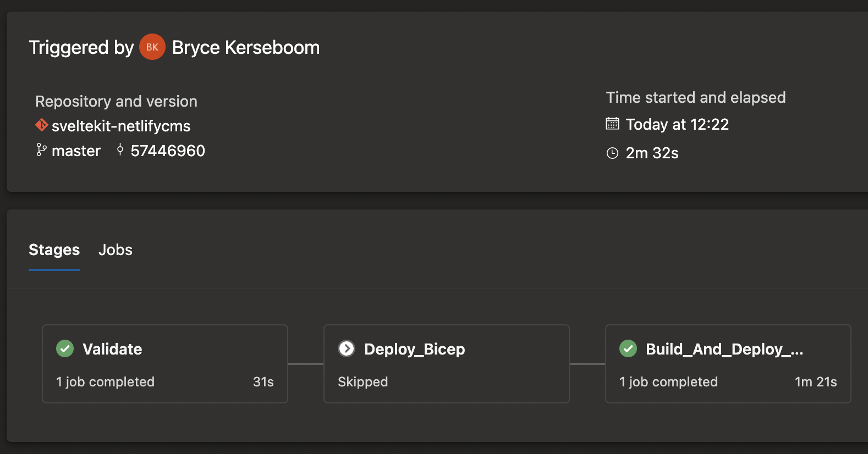Viewport: 868px width, 454px height.
Task: Open the sveltekit-netlifycms repository link
Action: 120,126
